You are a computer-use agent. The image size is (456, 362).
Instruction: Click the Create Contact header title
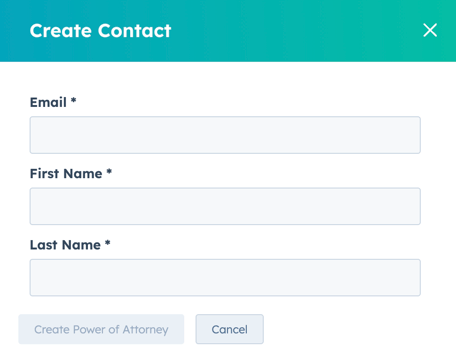pyautogui.click(x=100, y=31)
